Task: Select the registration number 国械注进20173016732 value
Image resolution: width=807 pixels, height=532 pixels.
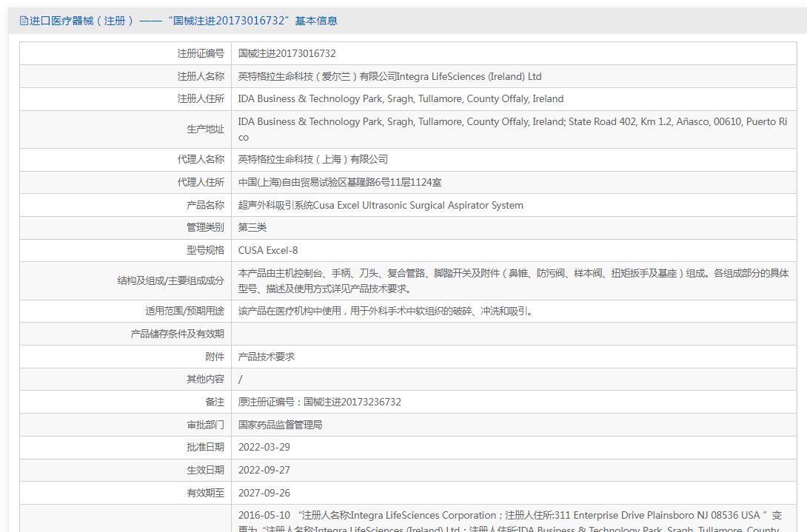Action: pos(287,53)
